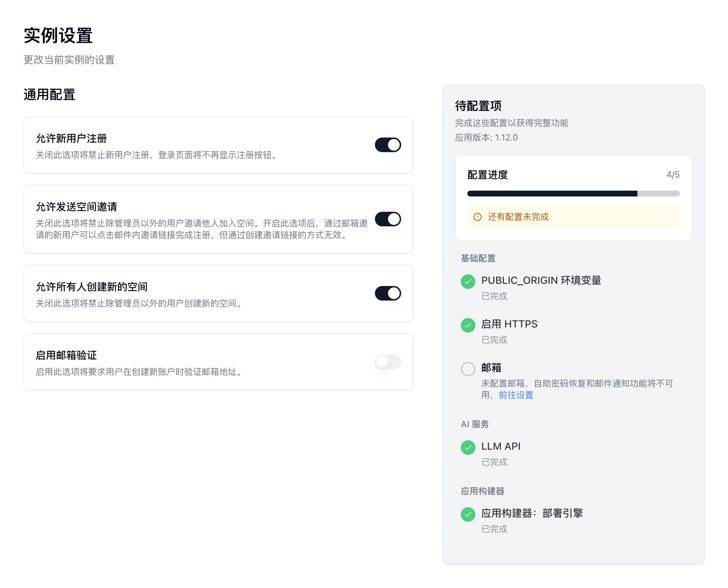Click the 启用 HTTPS item label
The image size is (728, 588).
tap(509, 324)
